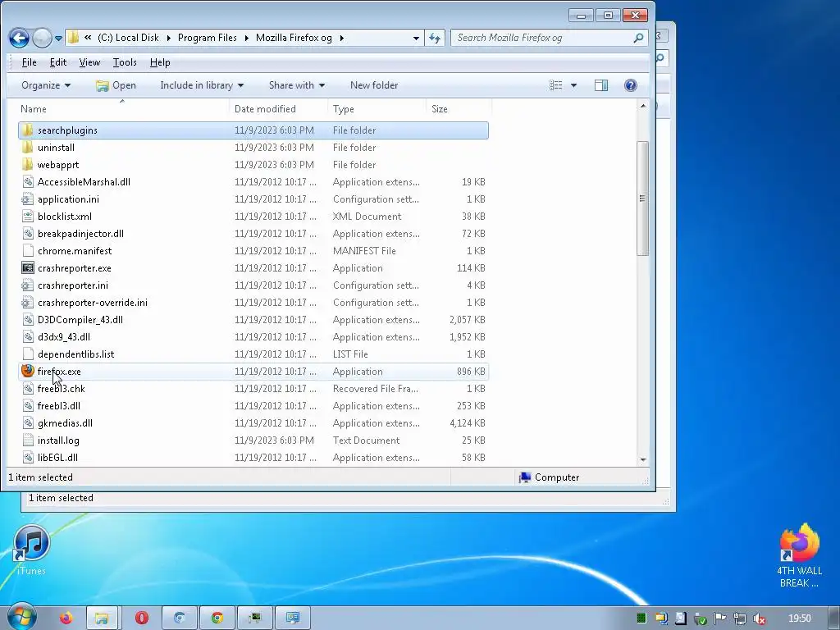Click the vertical scrollbar thumb
The image size is (840, 630).
coord(643,199)
